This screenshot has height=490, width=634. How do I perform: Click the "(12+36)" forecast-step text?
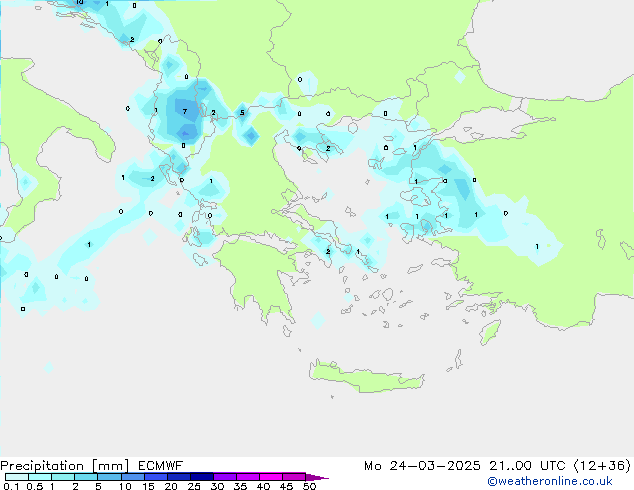point(602,466)
